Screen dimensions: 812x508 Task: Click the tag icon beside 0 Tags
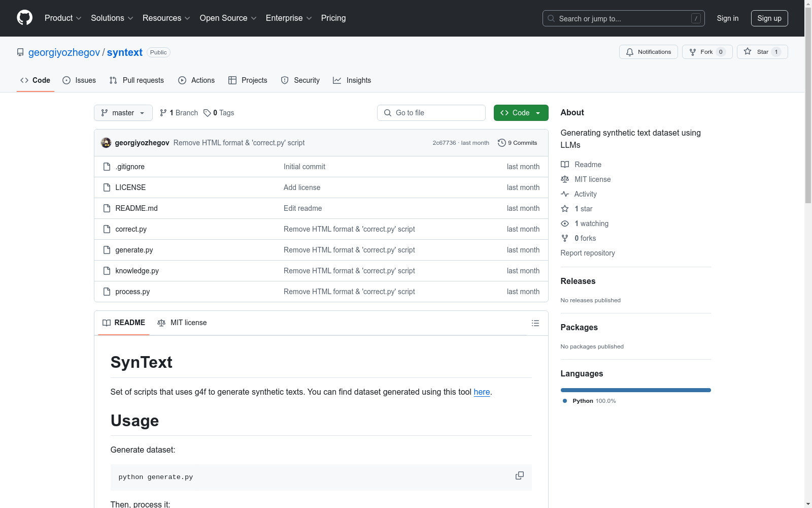[207, 113]
